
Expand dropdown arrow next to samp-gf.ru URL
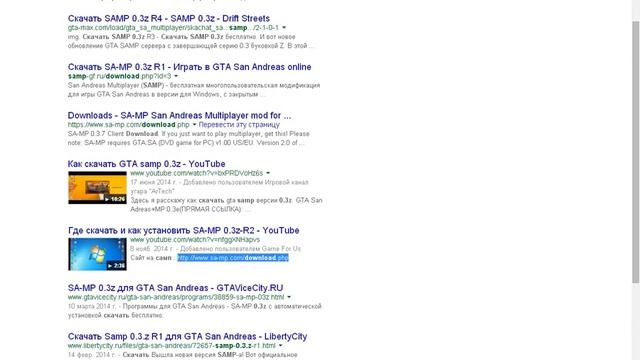click(x=176, y=76)
